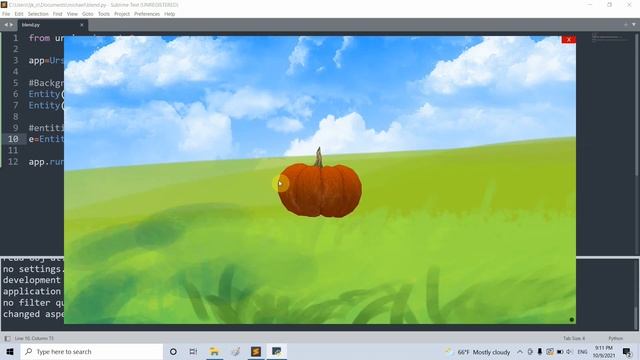Open File Explorer from taskbar
The height and width of the screenshot is (360, 640).
214,351
